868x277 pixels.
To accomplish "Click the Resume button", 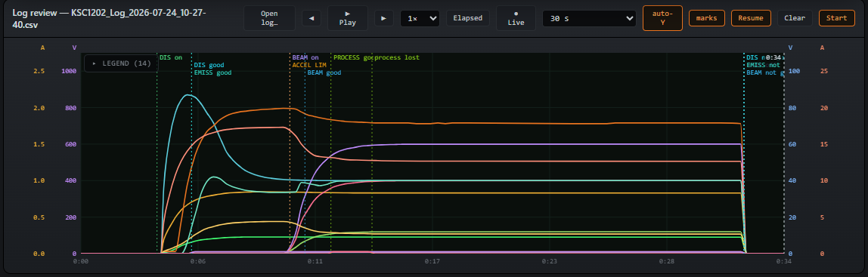I will tap(752, 18).
